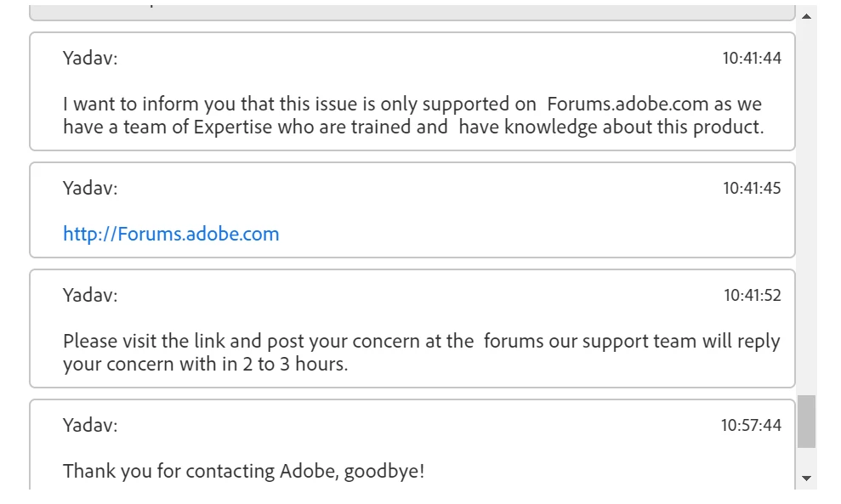Click the scrollbar down arrow
The width and height of the screenshot is (841, 504).
806,479
